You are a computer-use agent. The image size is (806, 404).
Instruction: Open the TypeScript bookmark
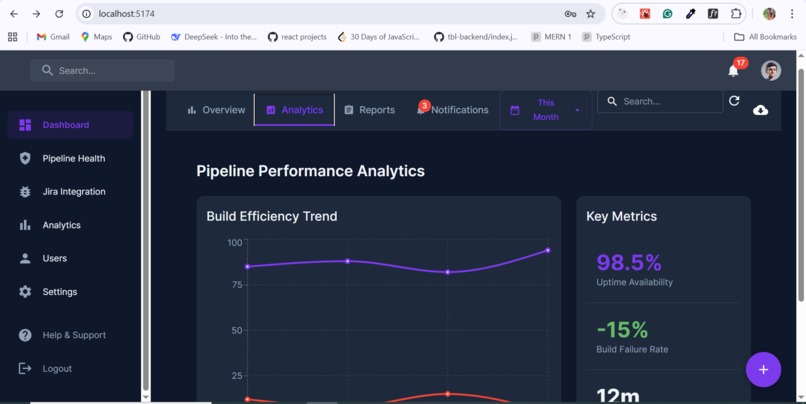(x=606, y=36)
